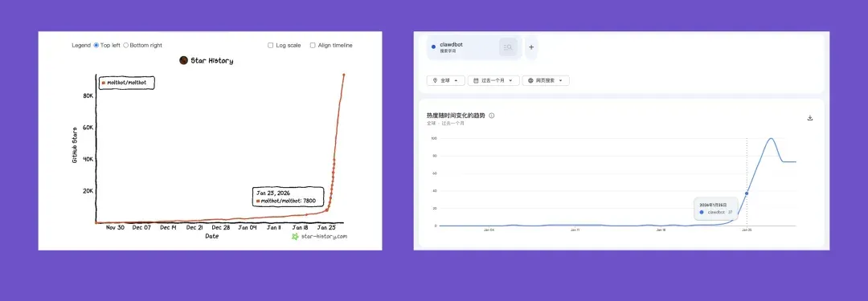868x301 pixels.
Task: Click the highlighted trend point near Jan 25
Action: pos(747,193)
